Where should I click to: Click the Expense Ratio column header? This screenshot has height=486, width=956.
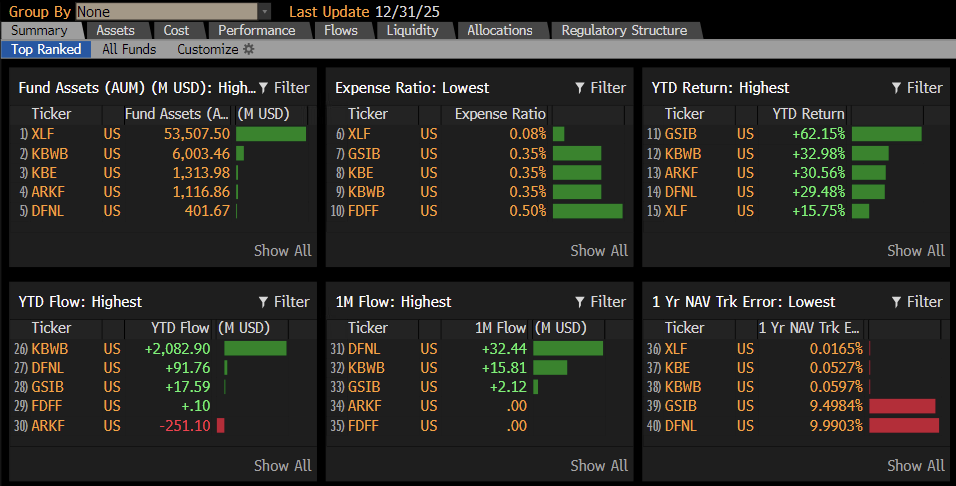[500, 114]
